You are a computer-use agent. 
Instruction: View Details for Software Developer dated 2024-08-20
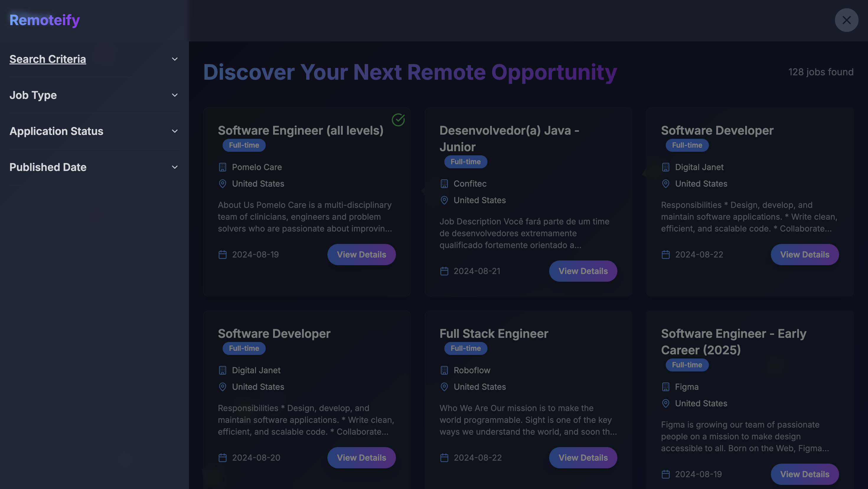tap(361, 458)
